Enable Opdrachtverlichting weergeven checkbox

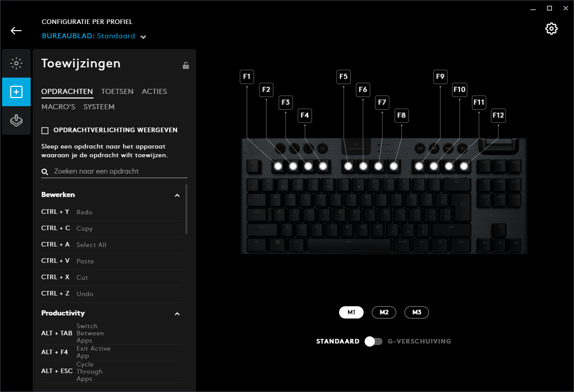click(x=45, y=131)
